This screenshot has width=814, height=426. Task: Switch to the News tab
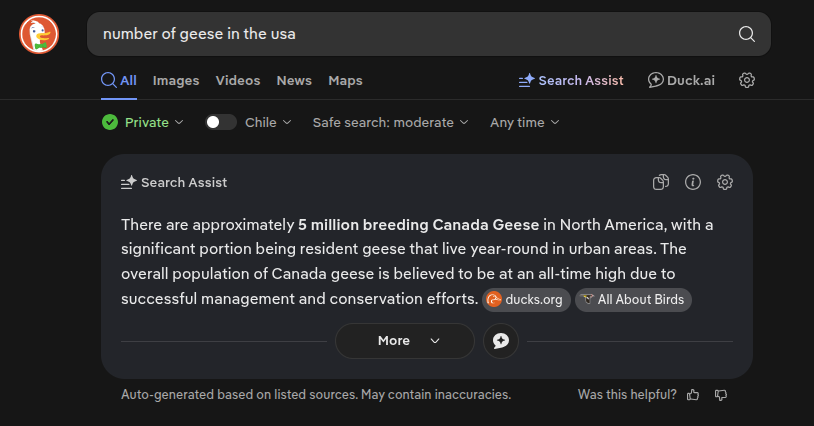(294, 80)
